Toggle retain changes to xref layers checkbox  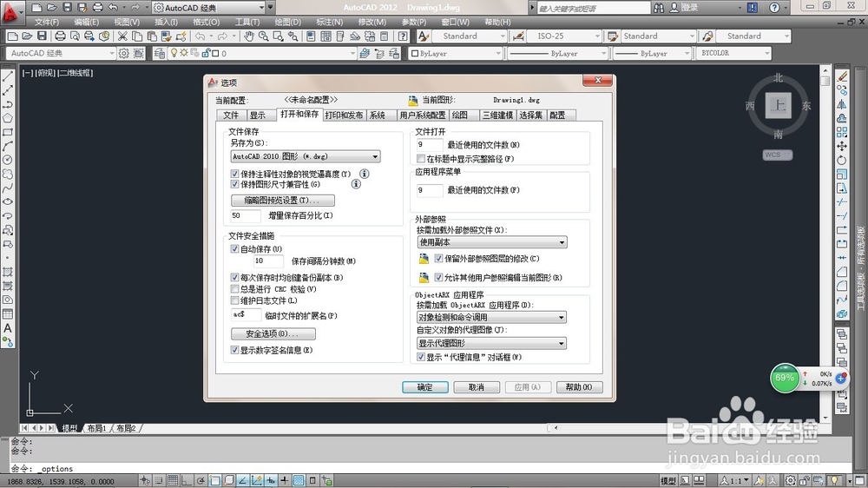pyautogui.click(x=439, y=258)
